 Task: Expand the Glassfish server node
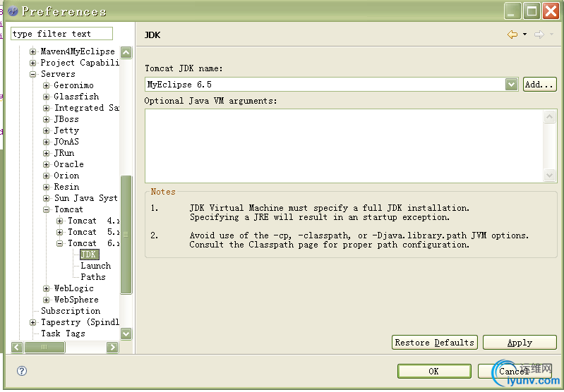[46, 97]
